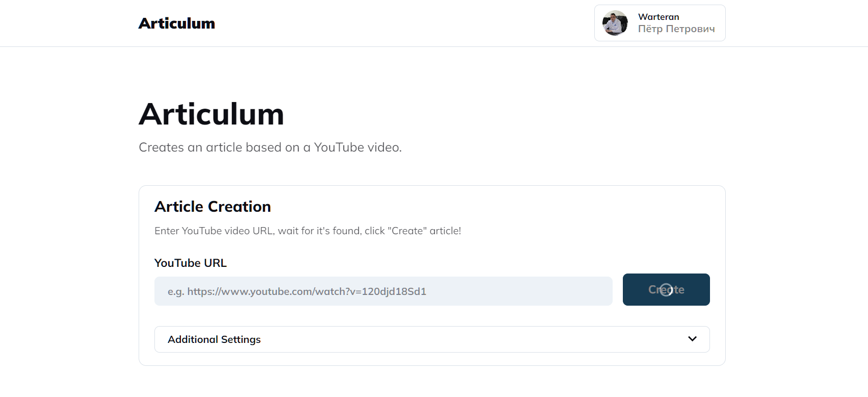Click the large Articulum page heading
This screenshot has height=397, width=868.
pos(211,114)
